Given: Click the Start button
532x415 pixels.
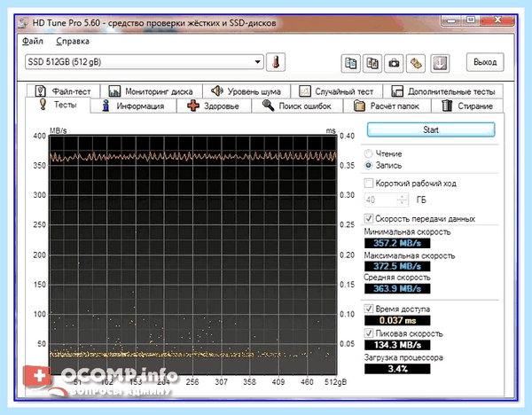Looking at the screenshot, I should pyautogui.click(x=431, y=130).
